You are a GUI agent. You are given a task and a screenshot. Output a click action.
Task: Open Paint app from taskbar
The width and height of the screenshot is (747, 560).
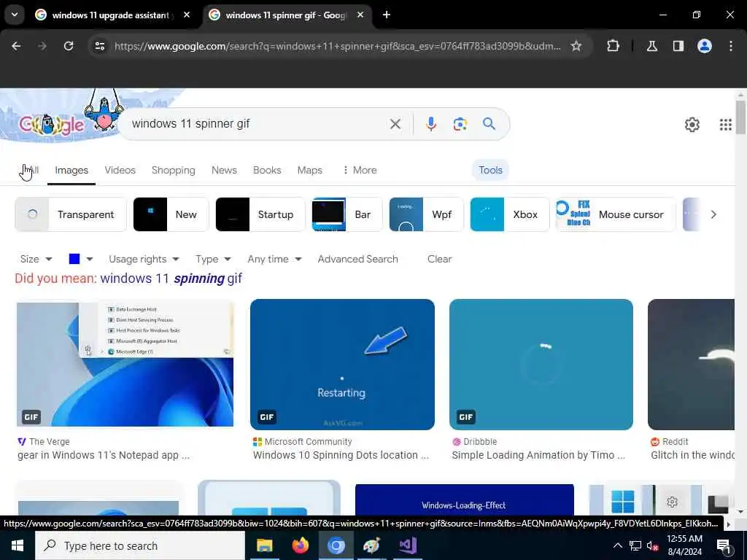371,545
